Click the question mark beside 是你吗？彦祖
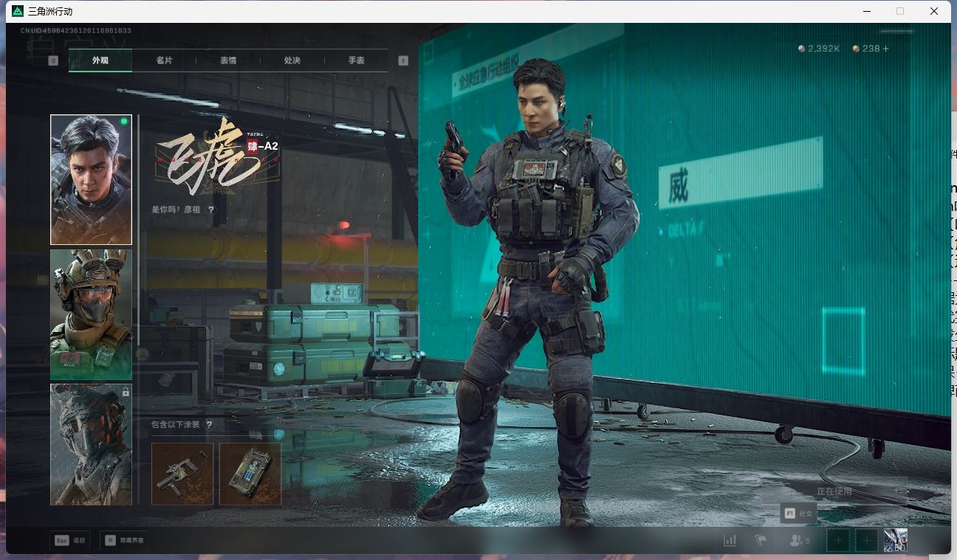957x560 pixels. click(211, 210)
